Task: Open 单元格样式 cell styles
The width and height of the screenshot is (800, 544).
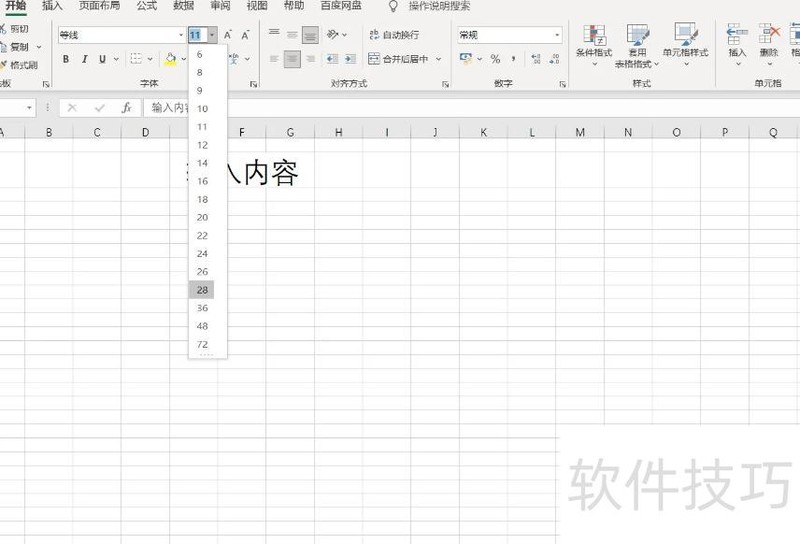Action: tap(685, 45)
